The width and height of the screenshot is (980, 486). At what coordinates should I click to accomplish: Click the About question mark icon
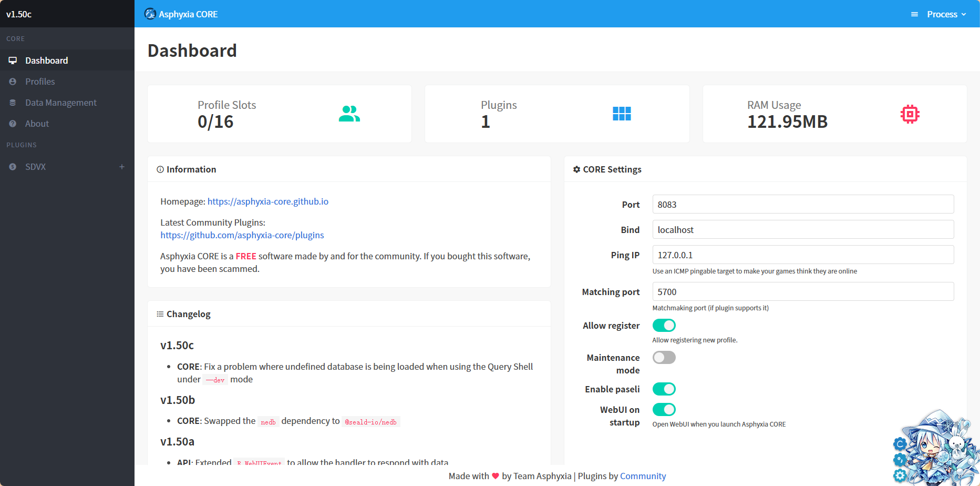13,124
